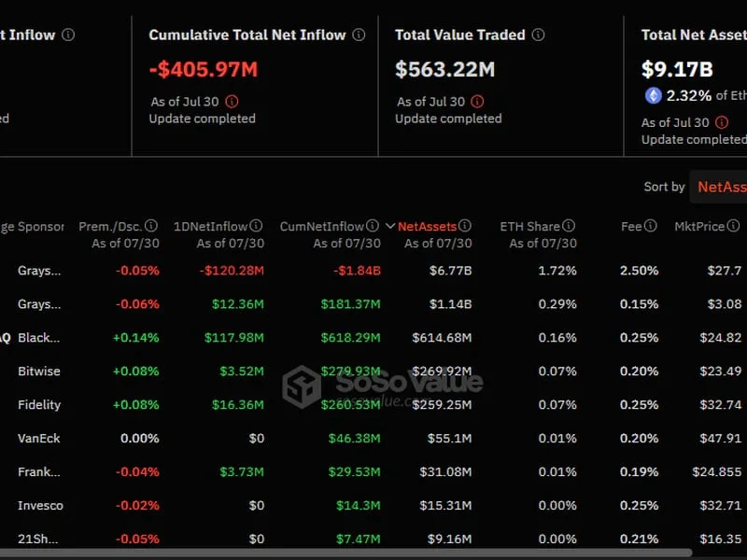Click the -$1.84B cumulative inflow cell
This screenshot has width=747, height=560.
pyautogui.click(x=357, y=271)
